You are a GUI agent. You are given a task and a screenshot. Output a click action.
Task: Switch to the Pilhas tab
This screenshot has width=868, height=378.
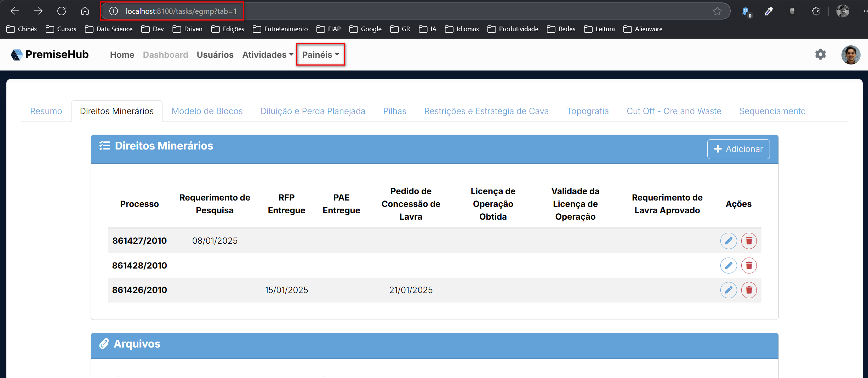pos(395,111)
